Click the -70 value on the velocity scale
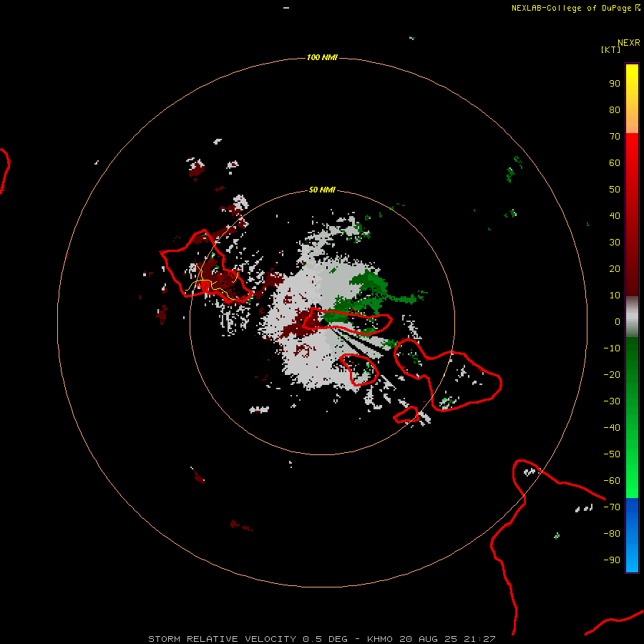 pos(612,507)
